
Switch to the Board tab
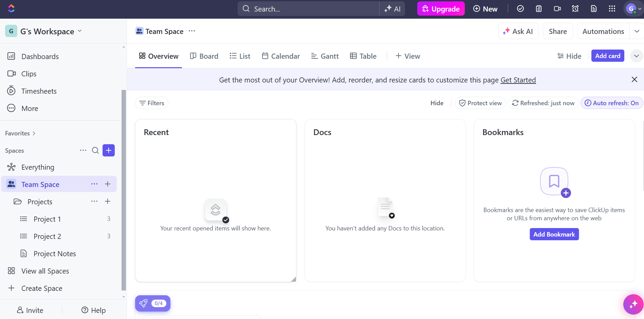204,56
